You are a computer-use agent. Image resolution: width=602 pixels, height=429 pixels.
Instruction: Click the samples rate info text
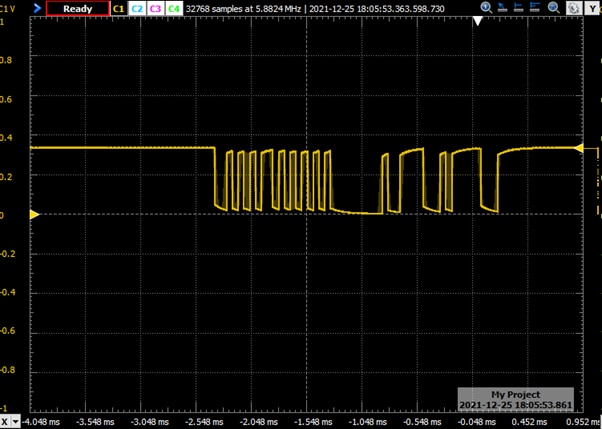[x=245, y=8]
